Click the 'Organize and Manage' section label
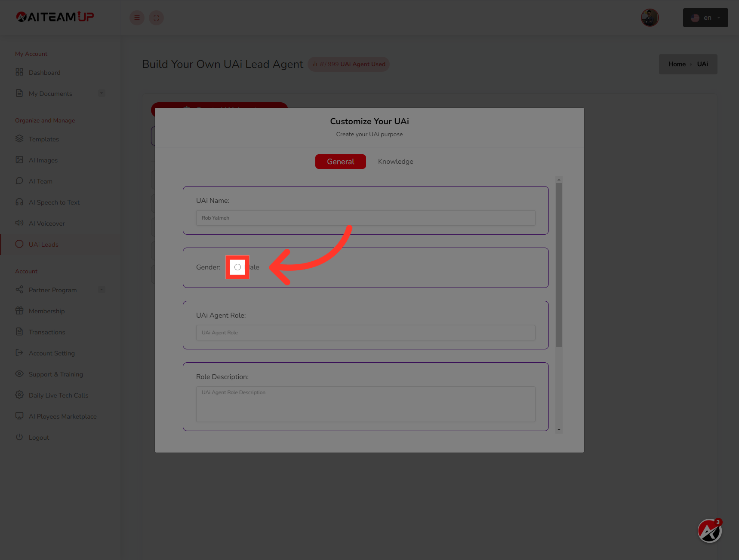 point(45,120)
